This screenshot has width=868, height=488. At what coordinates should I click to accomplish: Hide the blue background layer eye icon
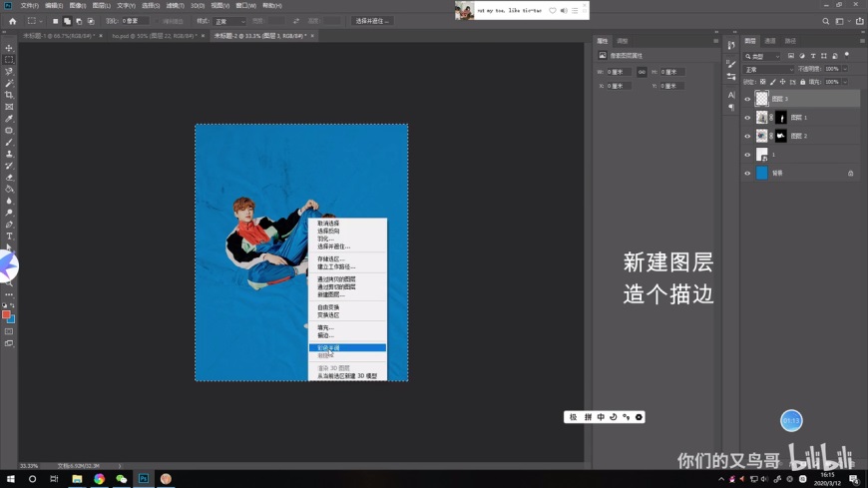coord(747,174)
